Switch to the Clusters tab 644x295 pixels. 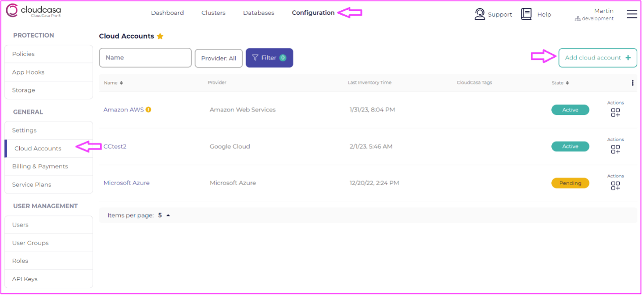pos(213,13)
